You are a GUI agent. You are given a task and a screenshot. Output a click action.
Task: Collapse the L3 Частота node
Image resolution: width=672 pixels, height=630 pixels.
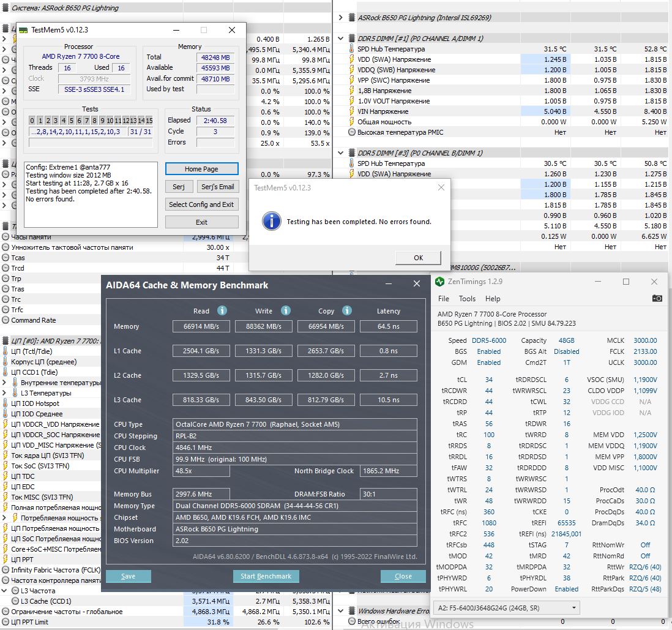point(4,591)
